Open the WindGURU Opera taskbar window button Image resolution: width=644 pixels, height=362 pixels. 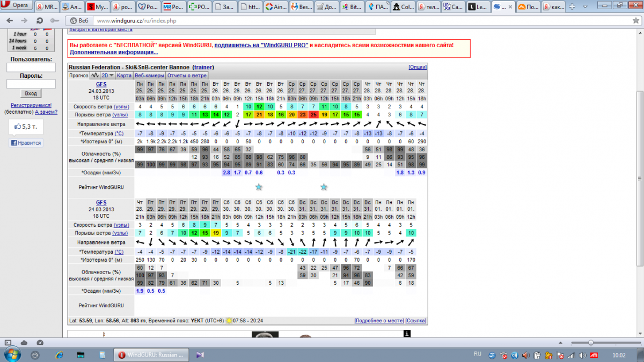point(151,354)
